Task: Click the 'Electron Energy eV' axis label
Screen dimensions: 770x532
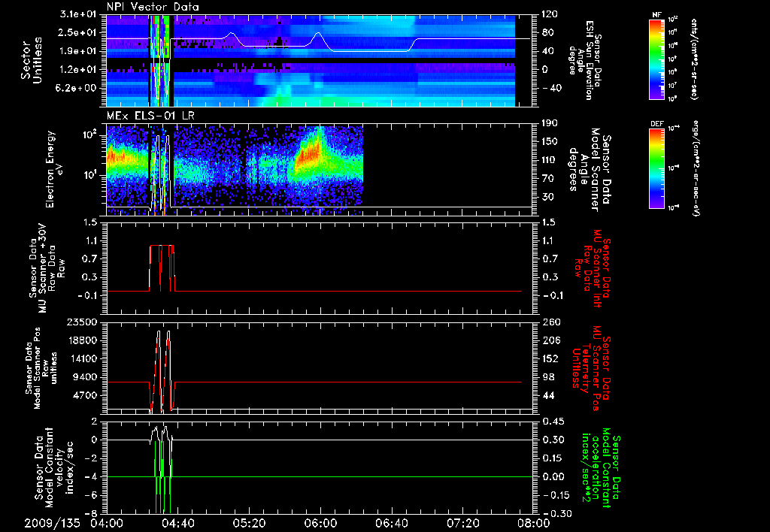Action: [54, 169]
